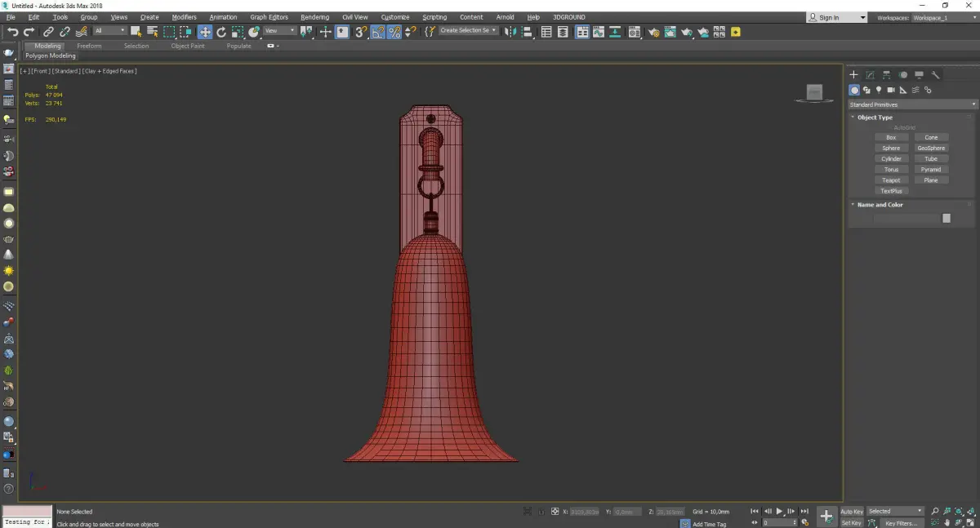
Task: Switch to the Modify panel tab
Action: [870, 74]
